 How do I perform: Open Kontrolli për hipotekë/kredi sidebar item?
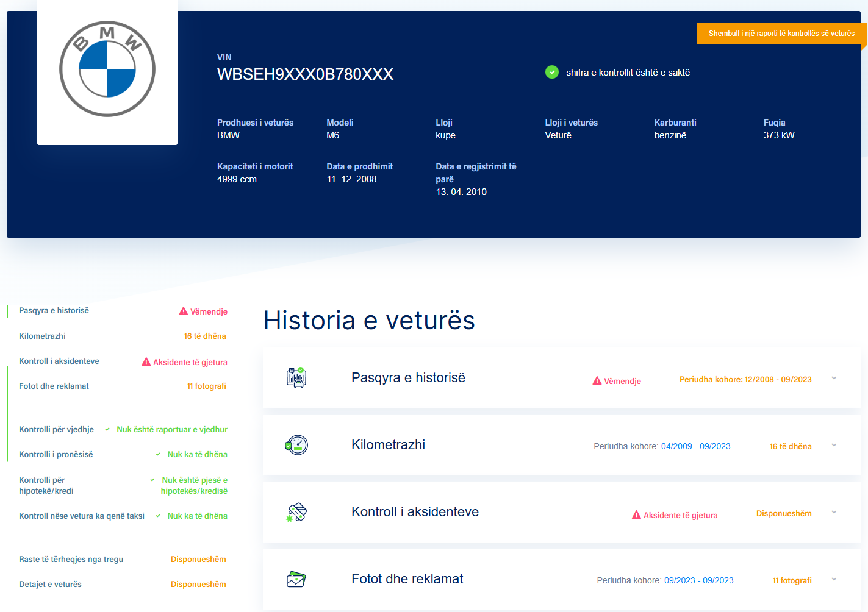46,486
